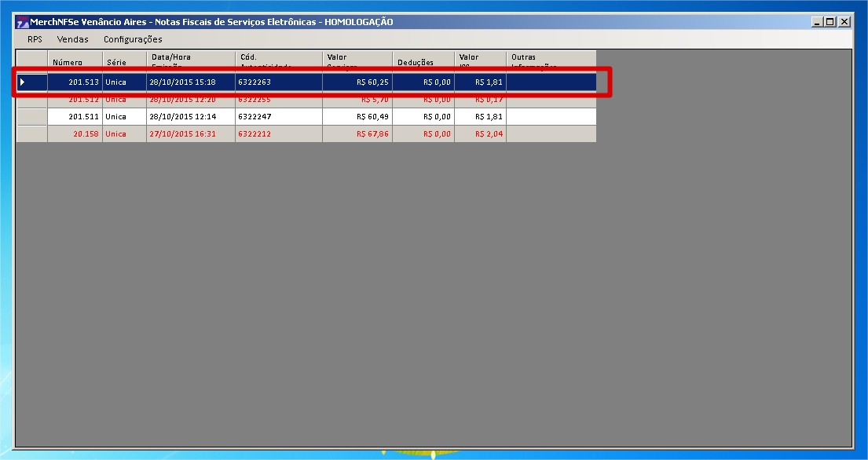Open the Configurações menu
This screenshot has height=460, width=868.
pyautogui.click(x=133, y=39)
